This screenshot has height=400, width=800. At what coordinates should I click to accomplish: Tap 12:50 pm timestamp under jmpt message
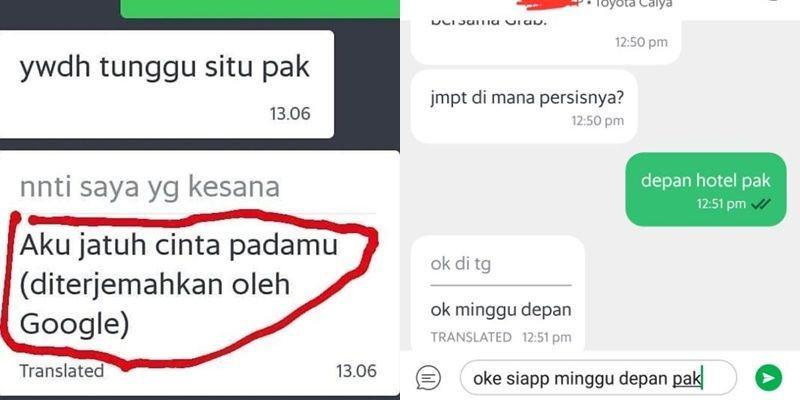pyautogui.click(x=597, y=121)
